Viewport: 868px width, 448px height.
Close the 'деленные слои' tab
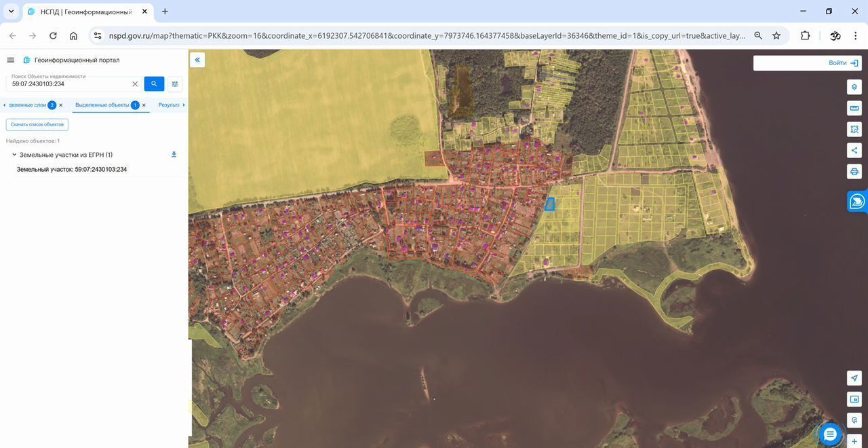click(60, 105)
